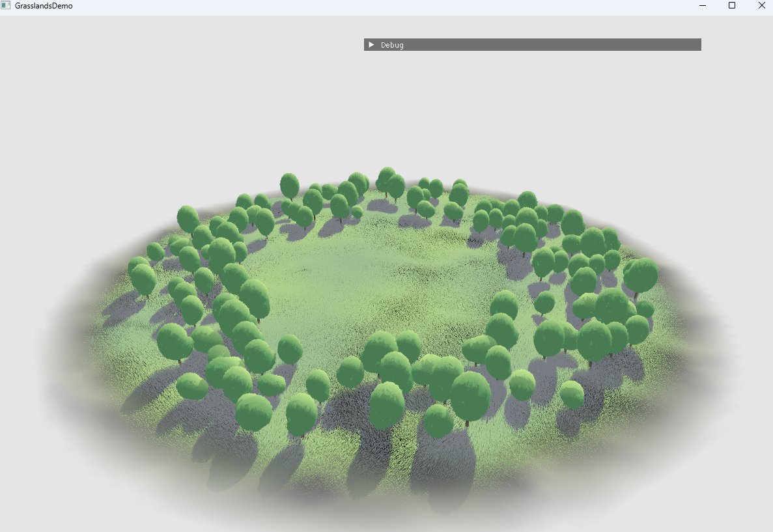Click the Debug disclosure triangle
Viewport: 773px width, 532px height.
pyautogui.click(x=371, y=44)
